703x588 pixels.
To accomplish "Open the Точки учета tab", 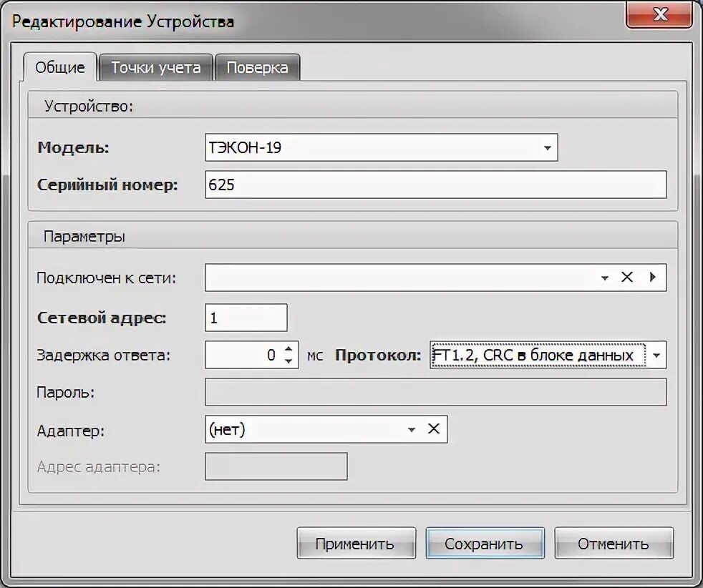I will [155, 68].
